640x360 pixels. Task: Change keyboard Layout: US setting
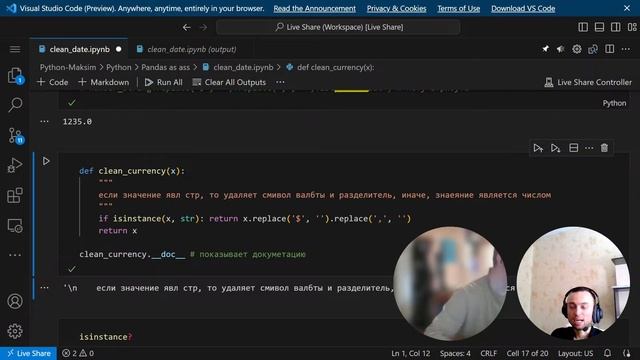pos(576,353)
